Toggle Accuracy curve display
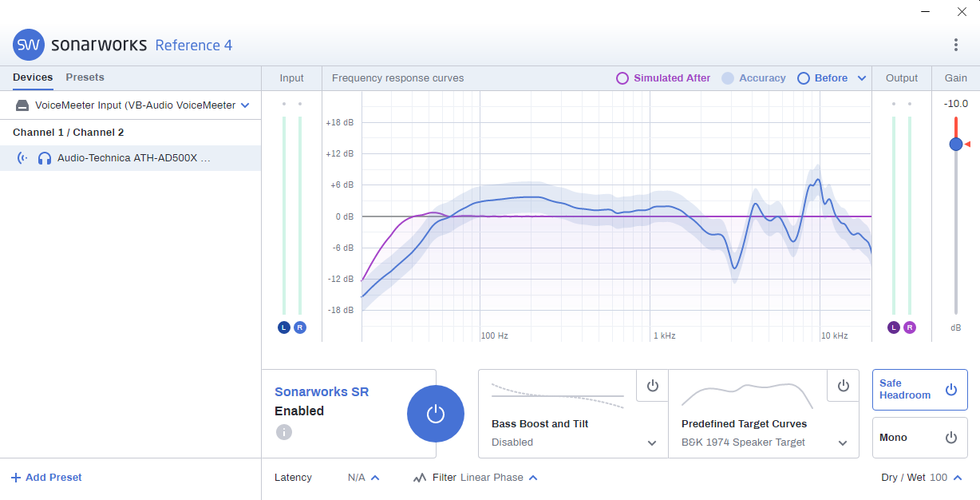 coord(753,78)
